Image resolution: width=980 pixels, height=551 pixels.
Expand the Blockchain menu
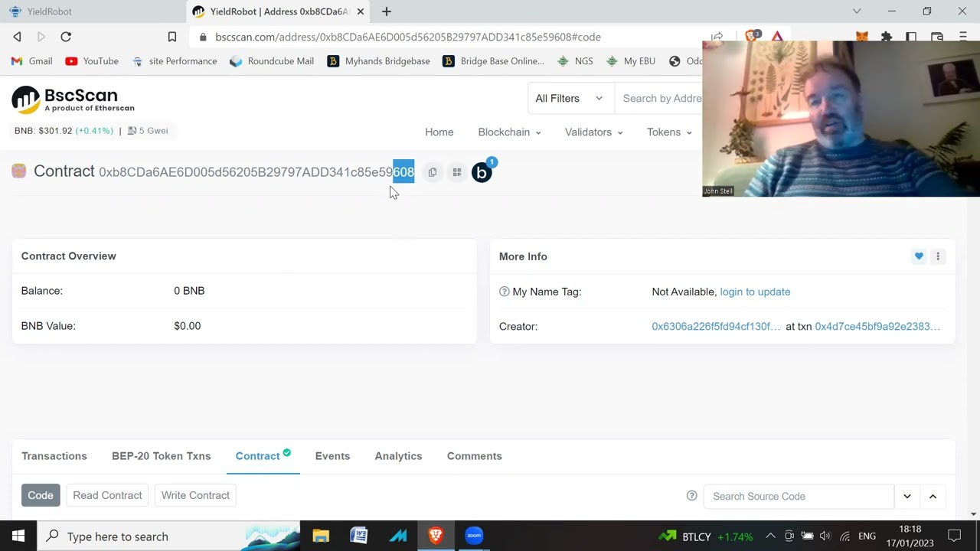tap(509, 132)
